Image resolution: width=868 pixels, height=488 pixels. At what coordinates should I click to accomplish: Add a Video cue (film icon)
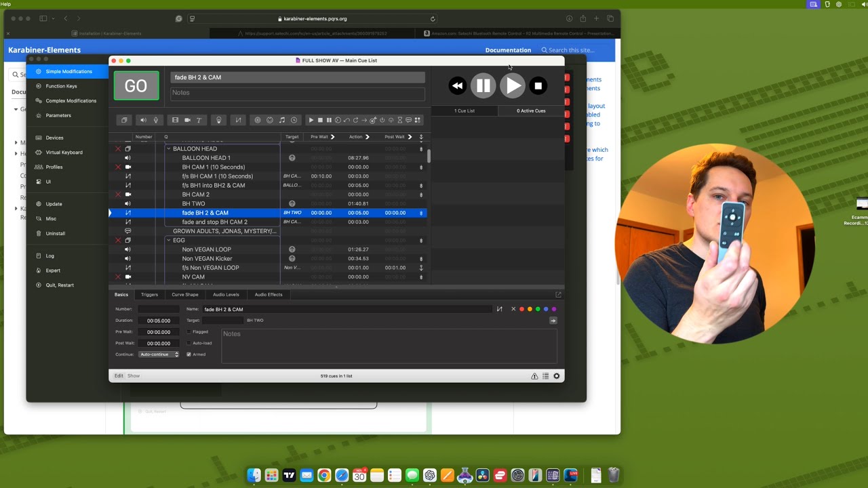(x=175, y=120)
